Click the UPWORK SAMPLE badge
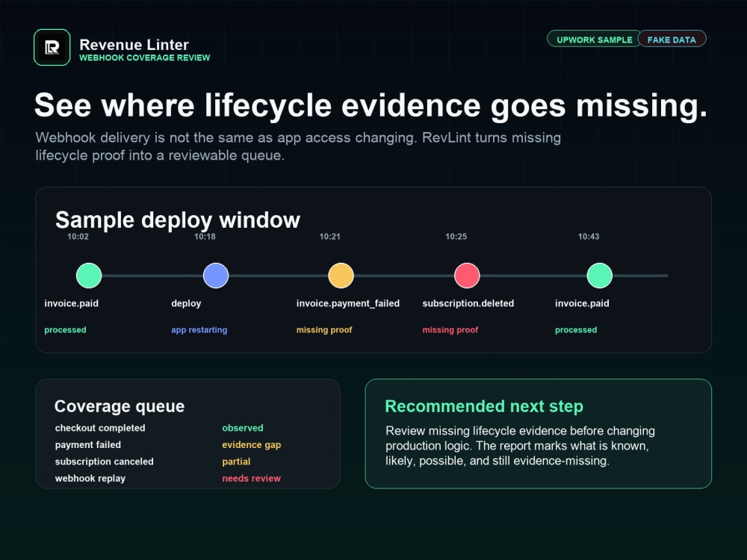Image resolution: width=747 pixels, height=560 pixels. point(594,40)
